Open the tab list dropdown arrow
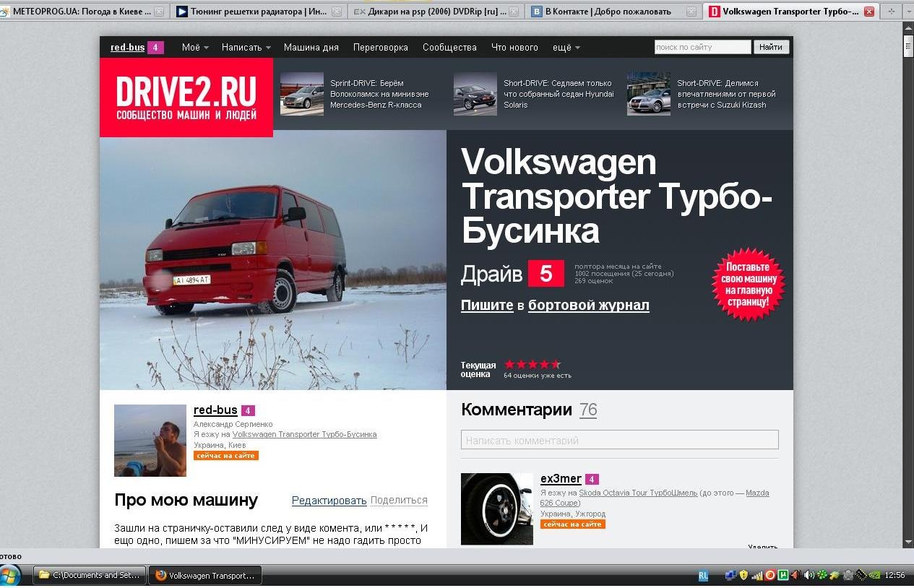This screenshot has height=588, width=914. (x=908, y=12)
